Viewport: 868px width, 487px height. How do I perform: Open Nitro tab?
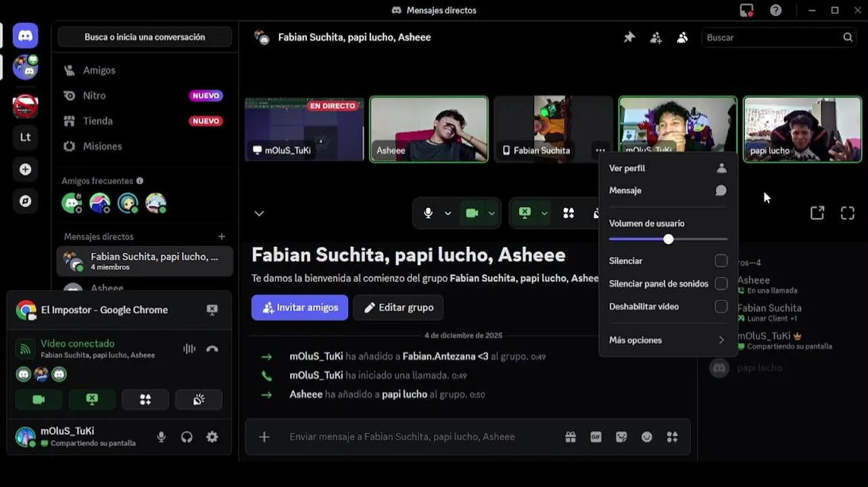pos(145,95)
